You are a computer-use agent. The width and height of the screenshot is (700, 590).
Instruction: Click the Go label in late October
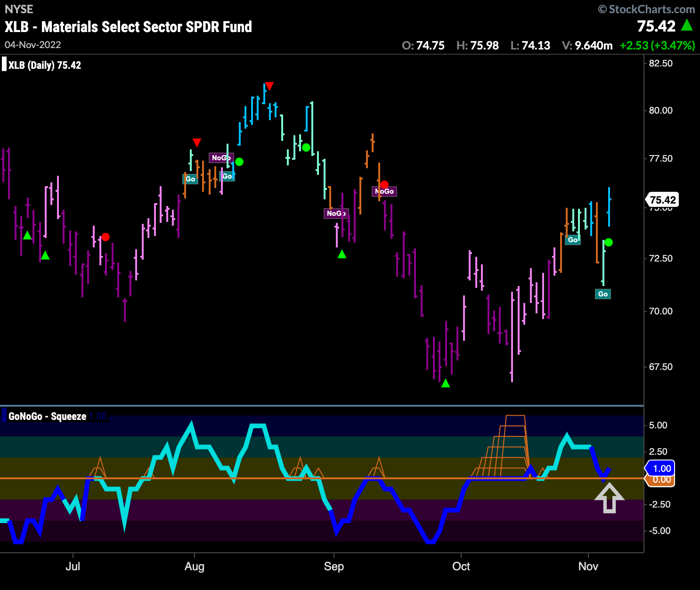point(573,240)
